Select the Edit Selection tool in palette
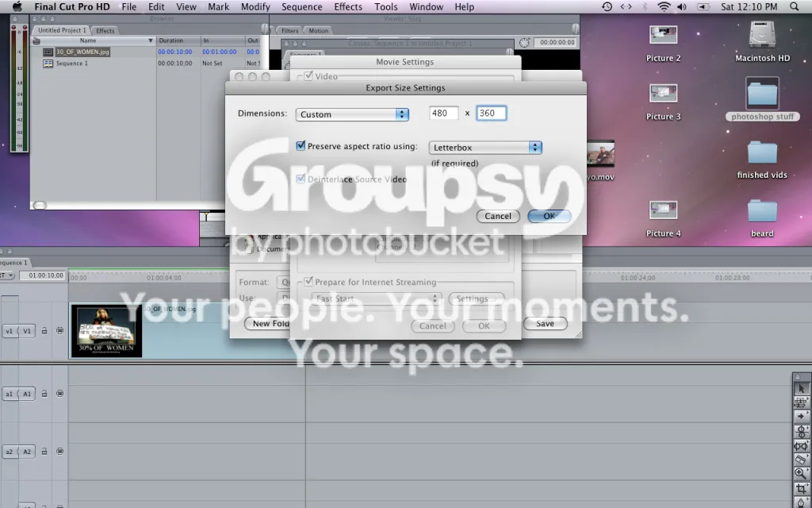The height and width of the screenshot is (508, 812). pyautogui.click(x=801, y=402)
